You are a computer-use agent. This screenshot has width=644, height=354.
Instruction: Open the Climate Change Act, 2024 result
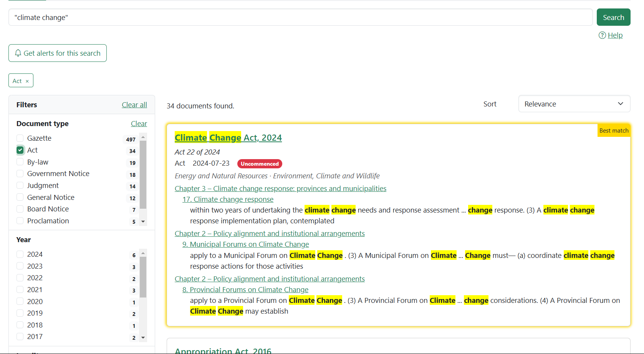(x=228, y=138)
